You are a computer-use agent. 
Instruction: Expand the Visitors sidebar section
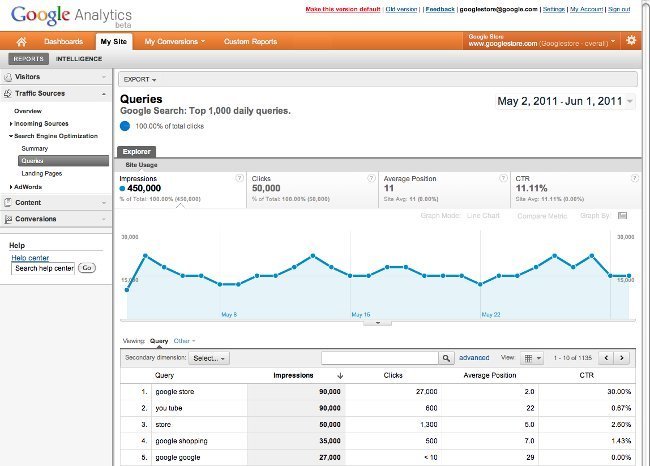point(104,77)
